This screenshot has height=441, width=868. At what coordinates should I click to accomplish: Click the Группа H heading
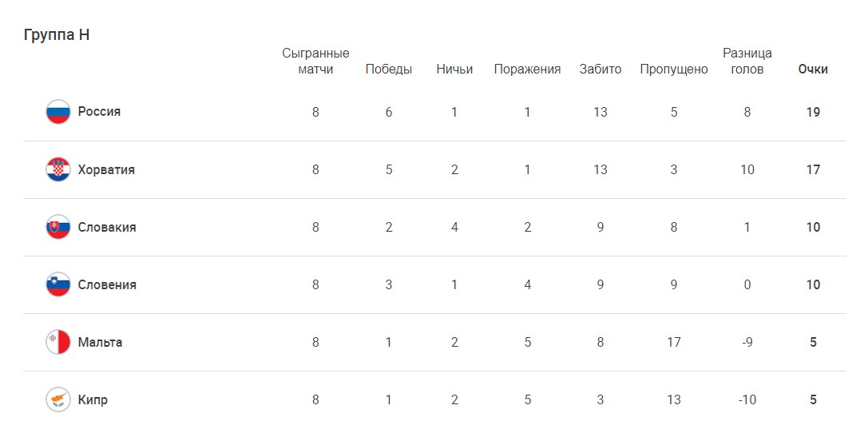(x=57, y=35)
